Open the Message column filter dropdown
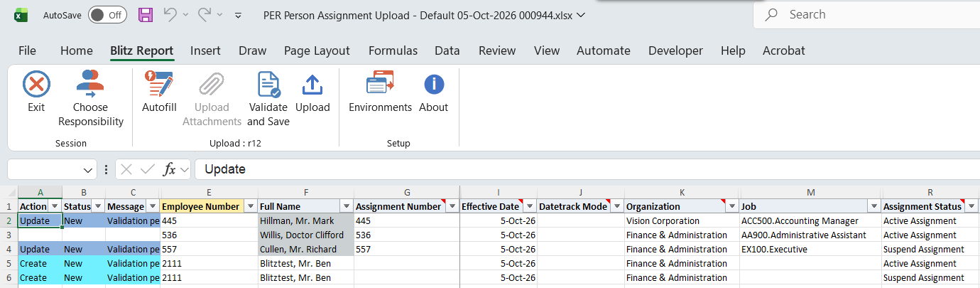This screenshot has height=288, width=980. pos(153,206)
